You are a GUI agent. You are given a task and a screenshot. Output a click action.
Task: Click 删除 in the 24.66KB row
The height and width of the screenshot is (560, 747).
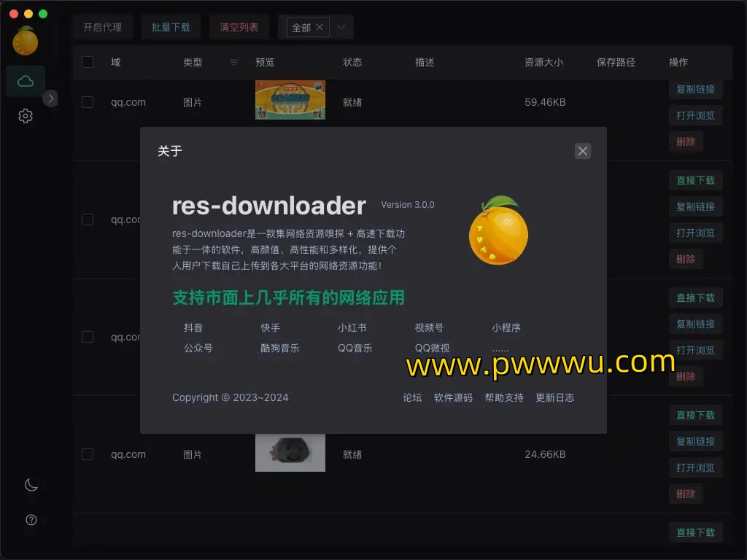tap(686, 494)
